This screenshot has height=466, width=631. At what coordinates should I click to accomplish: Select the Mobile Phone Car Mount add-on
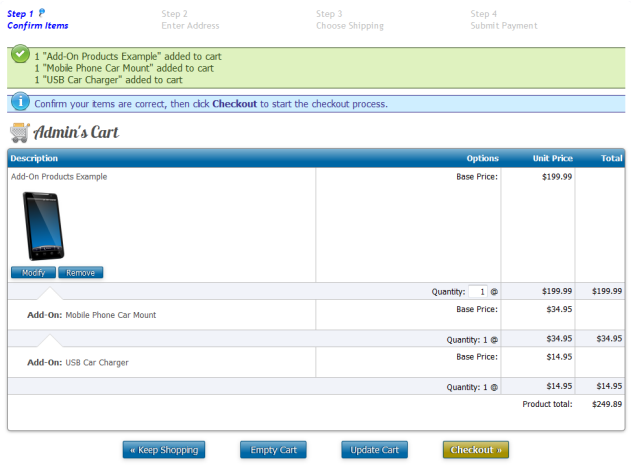110,315
